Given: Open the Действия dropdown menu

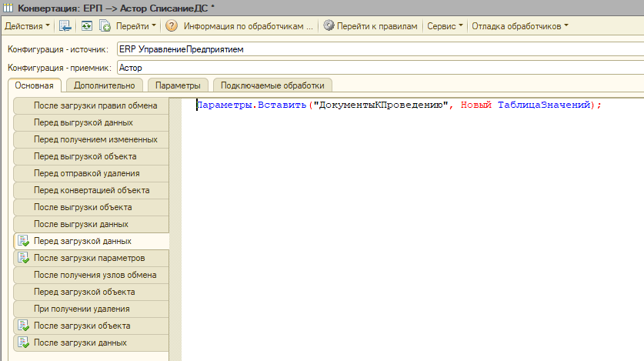Looking at the screenshot, I should click(x=27, y=25).
